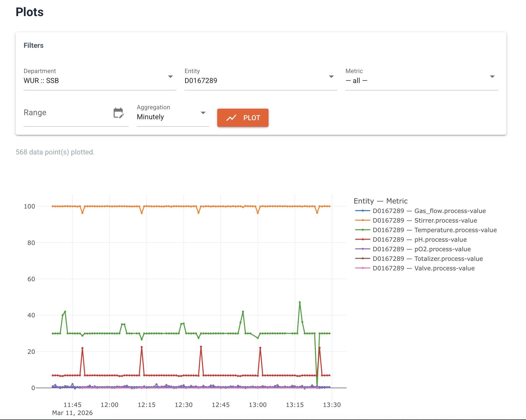Click the Department dropdown arrow
Screen dimensions: 526x420
170,77
